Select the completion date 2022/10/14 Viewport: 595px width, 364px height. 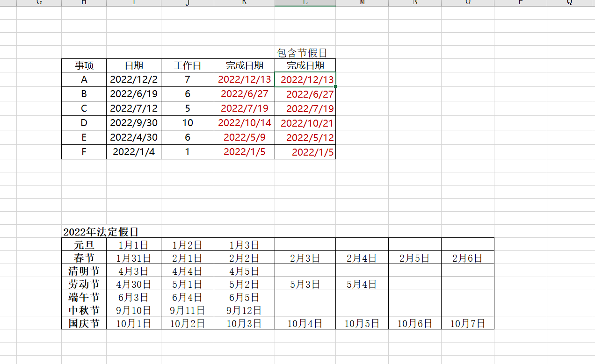click(x=244, y=123)
